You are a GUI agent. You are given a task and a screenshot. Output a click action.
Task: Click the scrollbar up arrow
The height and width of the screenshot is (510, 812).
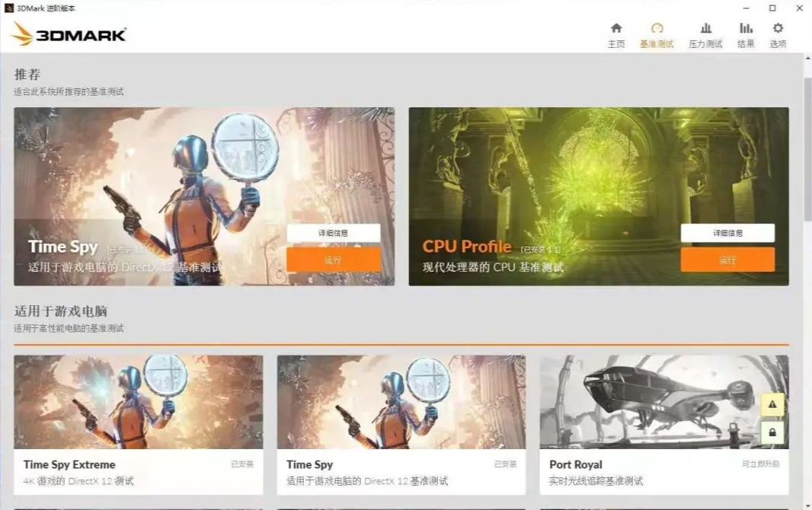pos(807,57)
